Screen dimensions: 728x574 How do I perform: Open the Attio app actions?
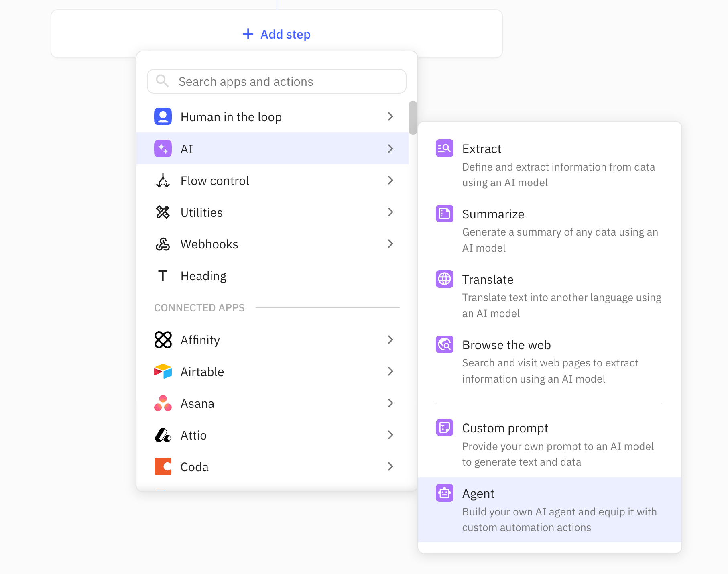(x=272, y=435)
